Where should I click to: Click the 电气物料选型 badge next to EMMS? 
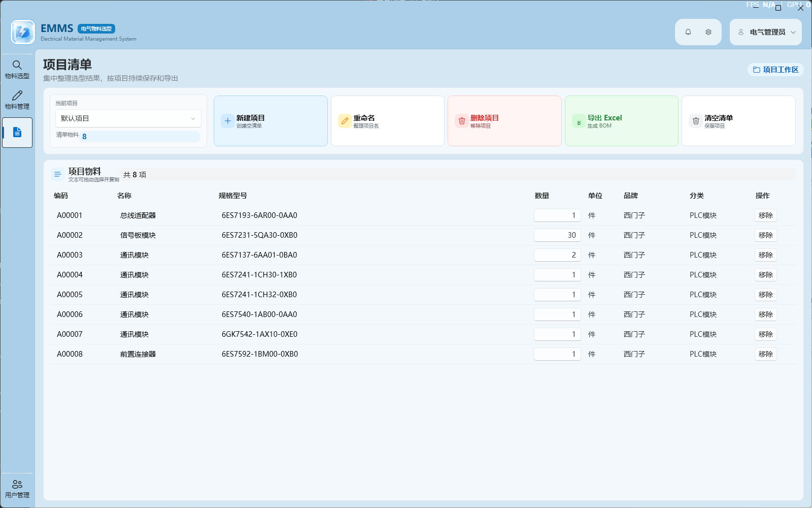pyautogui.click(x=96, y=29)
